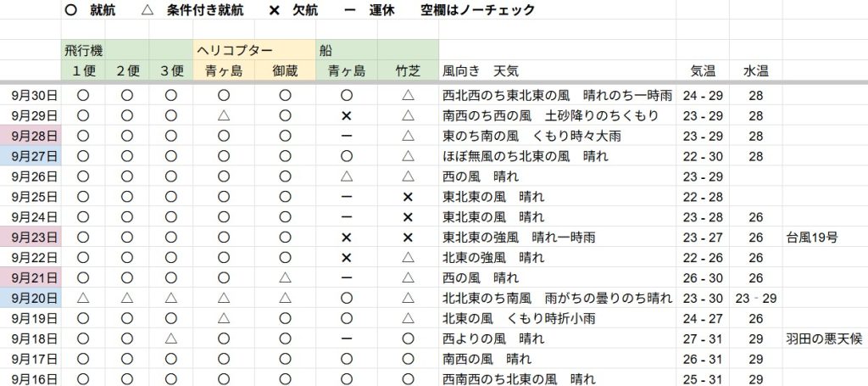Screen dimensions: 868x386
Task: Click the × in 竹芝 column for 9月25日
Action: tap(408, 197)
